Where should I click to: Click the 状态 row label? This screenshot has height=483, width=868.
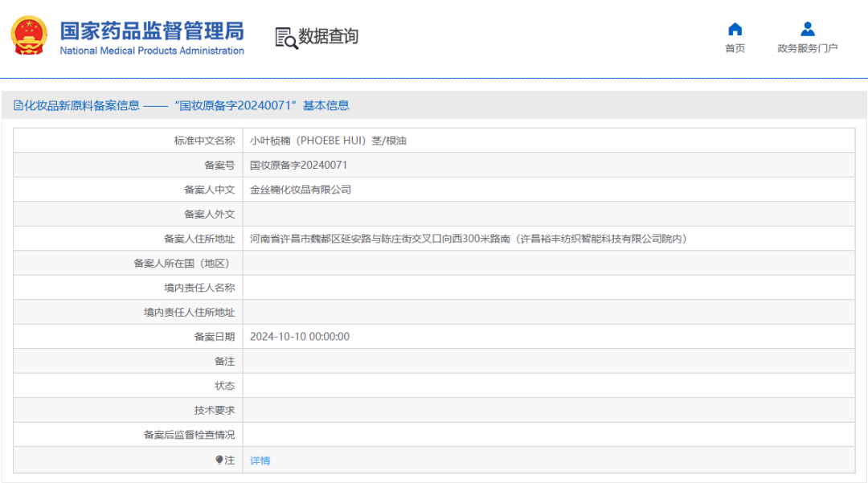tap(225, 386)
